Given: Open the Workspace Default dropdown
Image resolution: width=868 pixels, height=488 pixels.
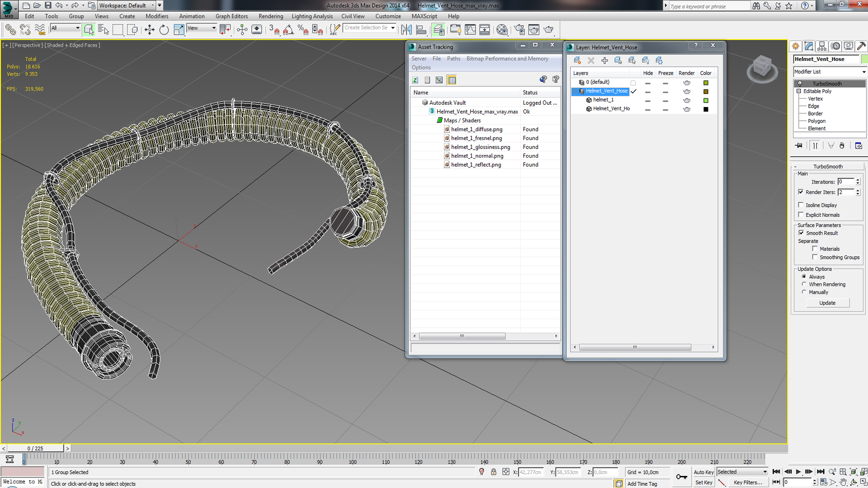Looking at the screenshot, I should [127, 5].
